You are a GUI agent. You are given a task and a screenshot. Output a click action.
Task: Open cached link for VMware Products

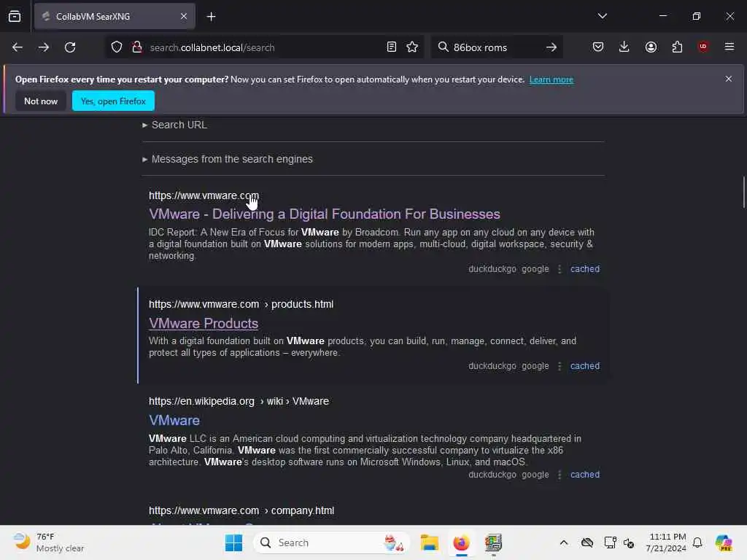[x=585, y=366]
